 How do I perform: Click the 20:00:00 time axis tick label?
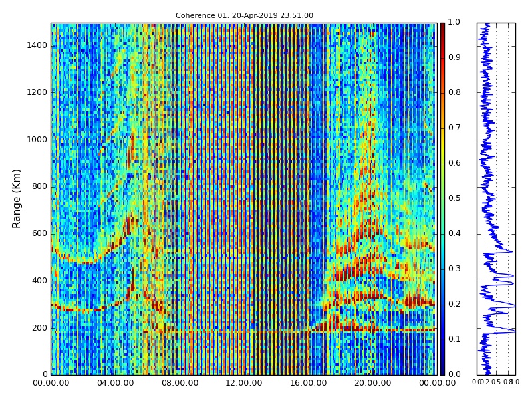372,383
